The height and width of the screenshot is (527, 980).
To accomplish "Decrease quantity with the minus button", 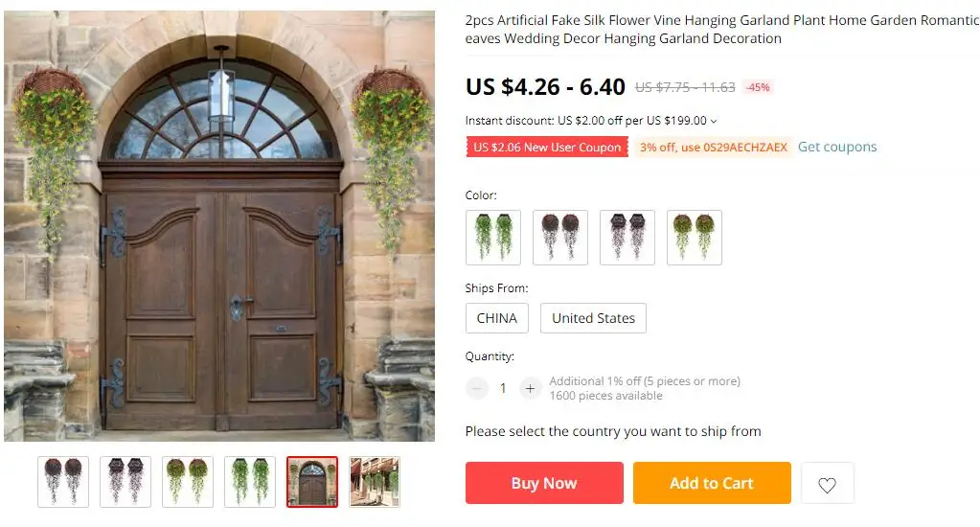I will pyautogui.click(x=476, y=388).
